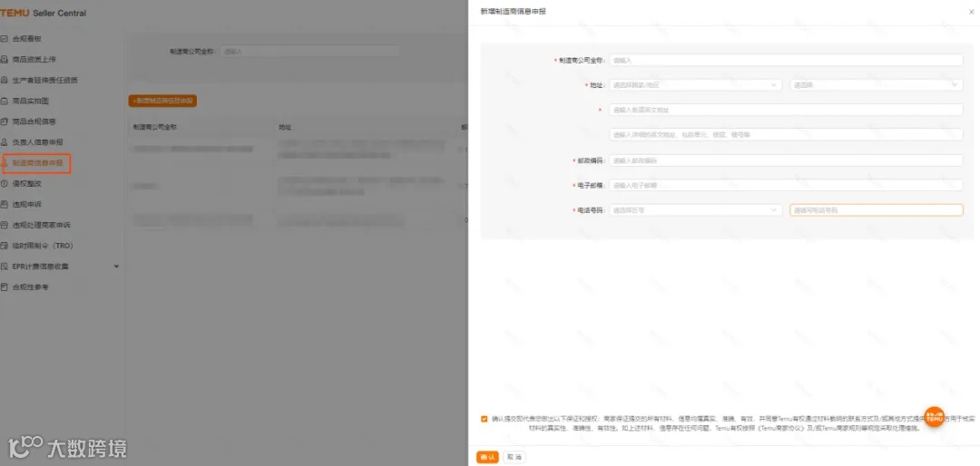Focus the street English address field

tap(786, 110)
